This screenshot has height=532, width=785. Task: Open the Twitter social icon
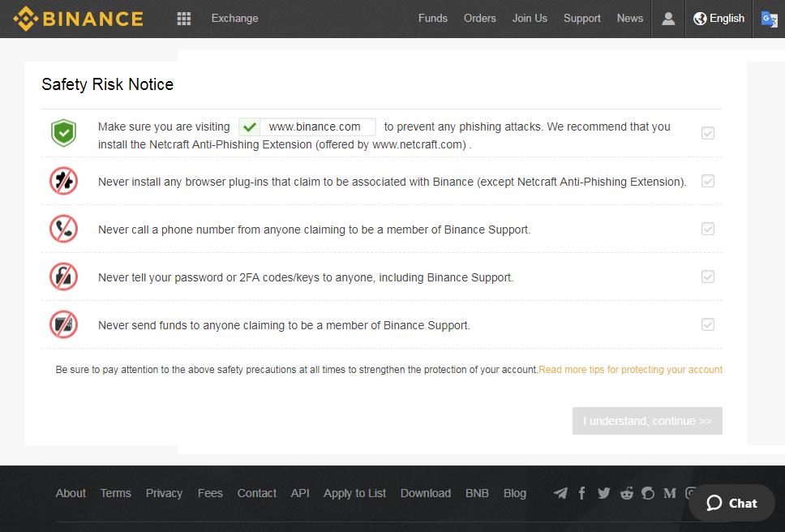pos(604,493)
